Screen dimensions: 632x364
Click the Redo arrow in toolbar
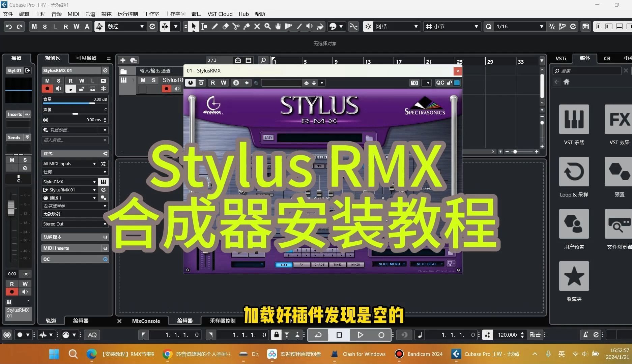20,26
